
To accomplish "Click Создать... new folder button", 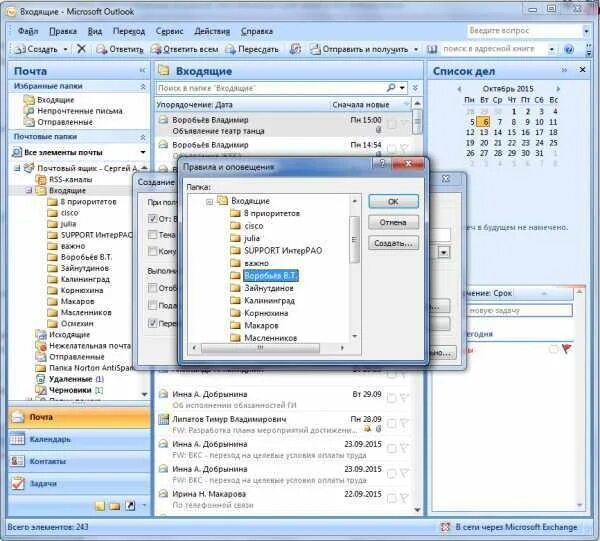I will click(x=393, y=243).
